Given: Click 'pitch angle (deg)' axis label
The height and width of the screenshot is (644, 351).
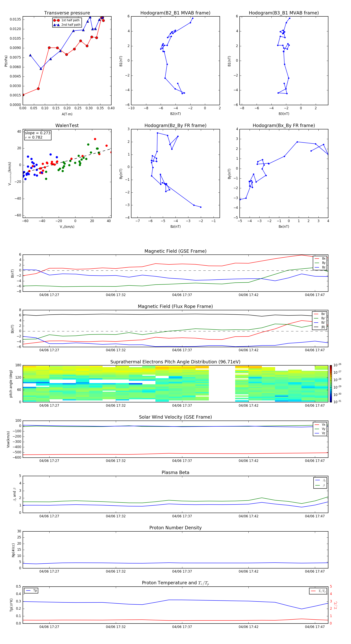Looking at the screenshot, I should [x=11, y=384].
